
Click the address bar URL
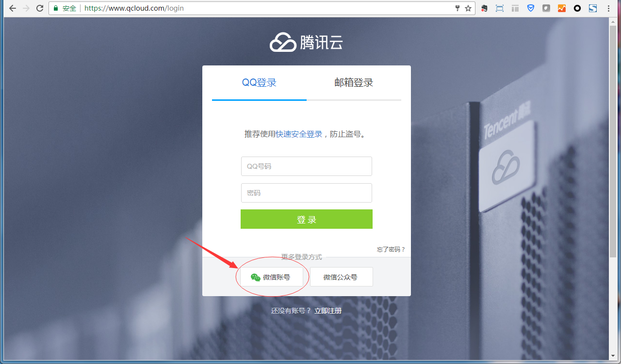click(134, 8)
